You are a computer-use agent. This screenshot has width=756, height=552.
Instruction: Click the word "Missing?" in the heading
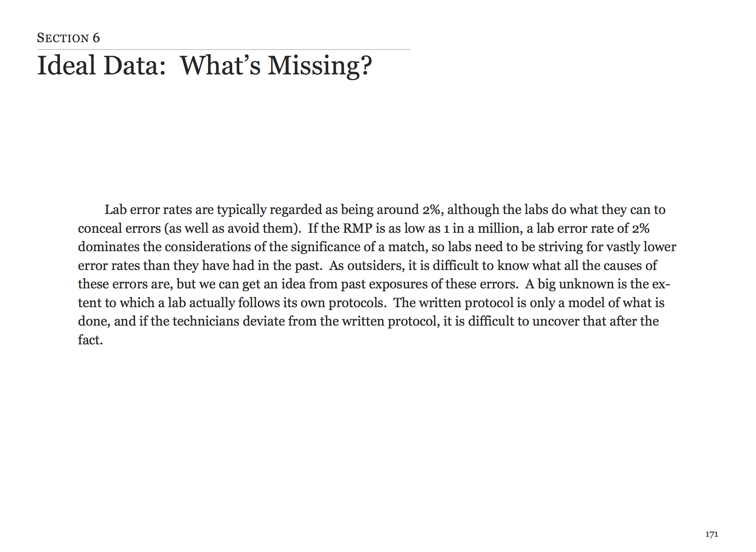coord(320,66)
